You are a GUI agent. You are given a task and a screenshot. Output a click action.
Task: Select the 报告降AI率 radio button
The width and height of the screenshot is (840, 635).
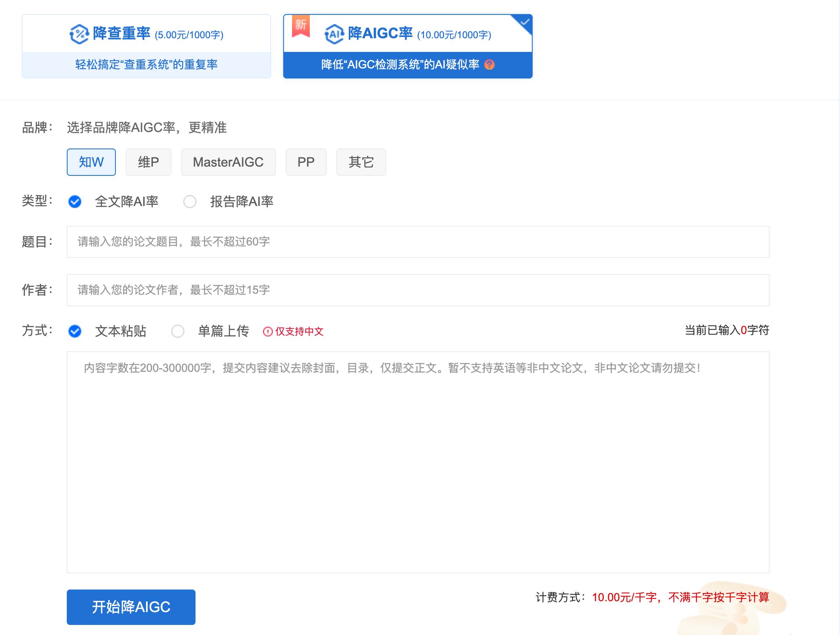click(190, 202)
